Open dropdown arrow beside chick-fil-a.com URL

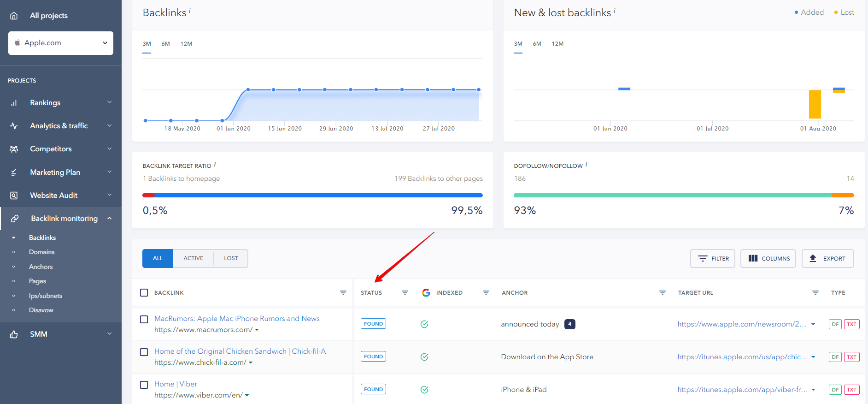pyautogui.click(x=251, y=363)
